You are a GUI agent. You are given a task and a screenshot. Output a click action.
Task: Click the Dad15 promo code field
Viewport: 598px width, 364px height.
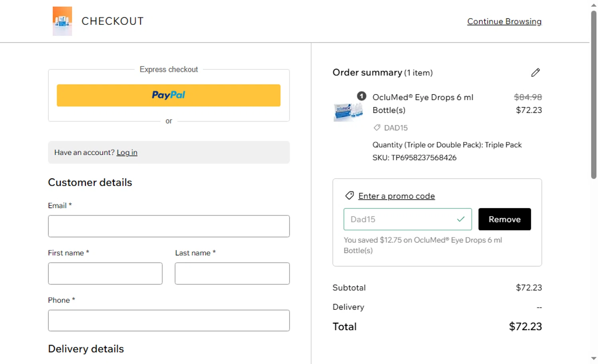[x=408, y=219]
